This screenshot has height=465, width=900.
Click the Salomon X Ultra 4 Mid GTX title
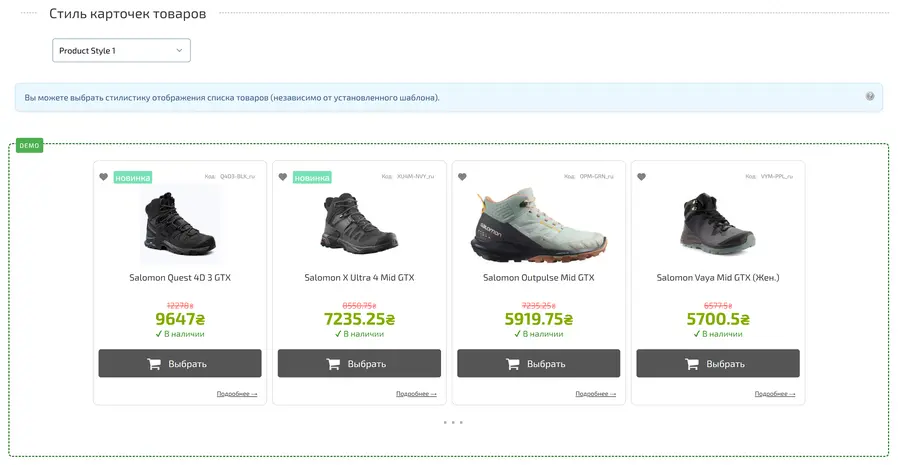pyautogui.click(x=359, y=278)
